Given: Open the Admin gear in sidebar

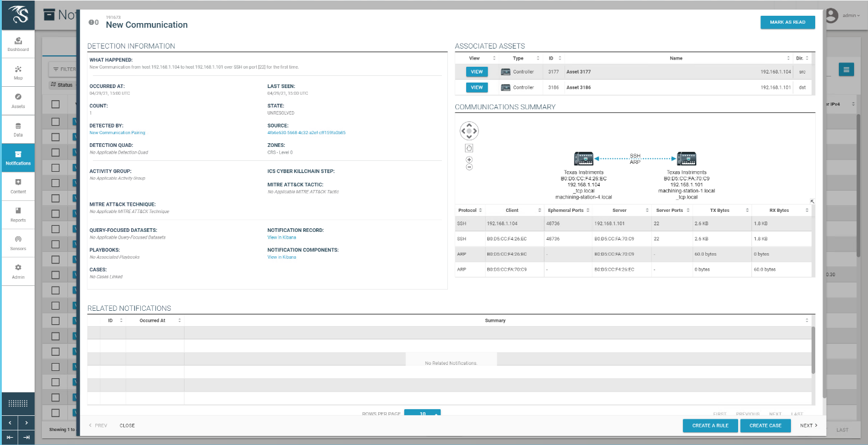Looking at the screenshot, I should [18, 271].
